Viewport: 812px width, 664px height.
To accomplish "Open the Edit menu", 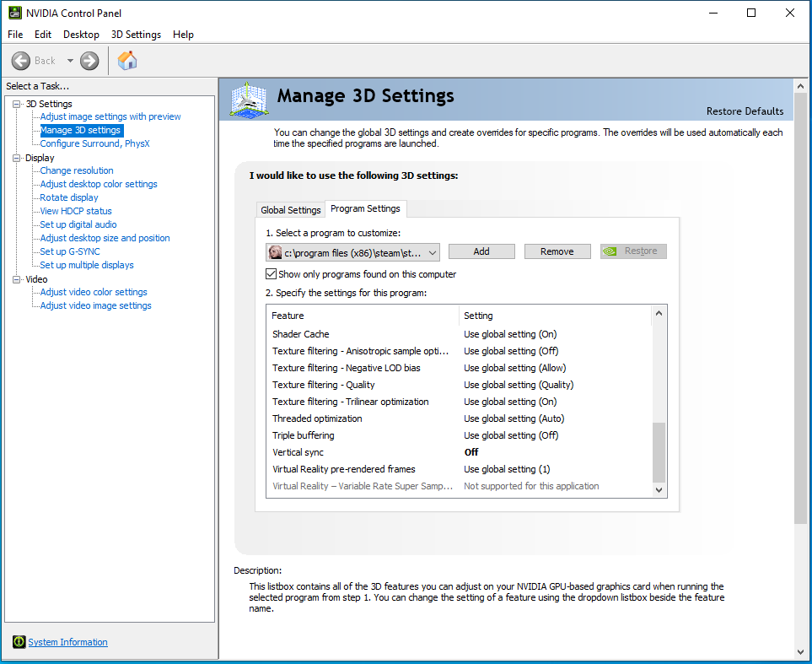I will pos(42,35).
